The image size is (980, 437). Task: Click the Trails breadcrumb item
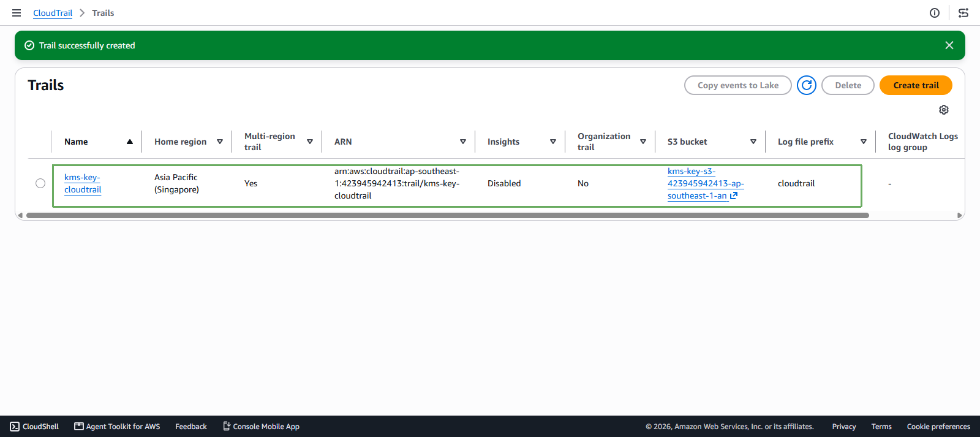[x=103, y=13]
